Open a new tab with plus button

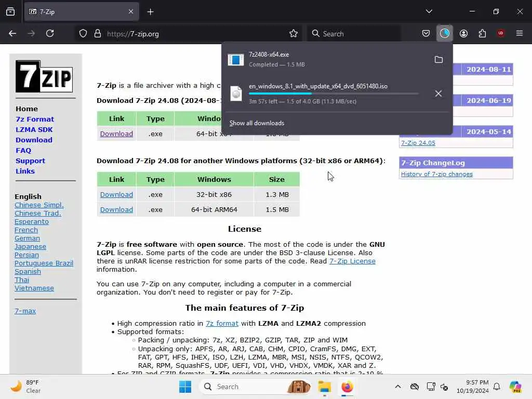[x=150, y=12]
